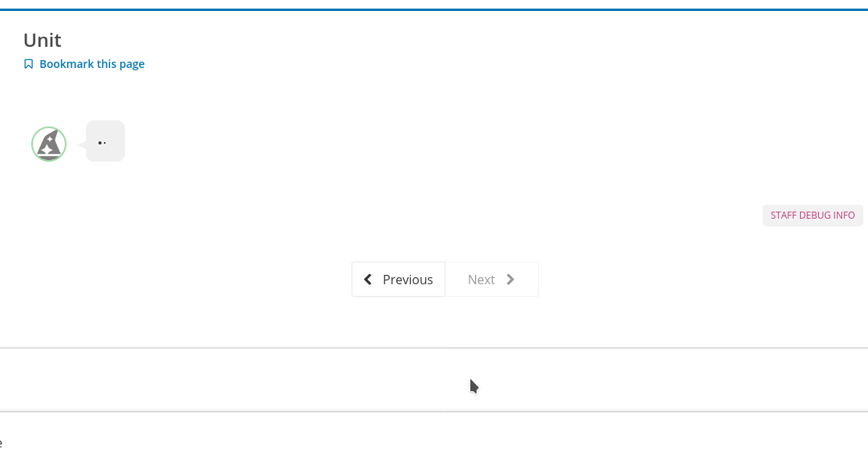Click the divider between Previous and Next
The width and height of the screenshot is (868, 449).
445,280
